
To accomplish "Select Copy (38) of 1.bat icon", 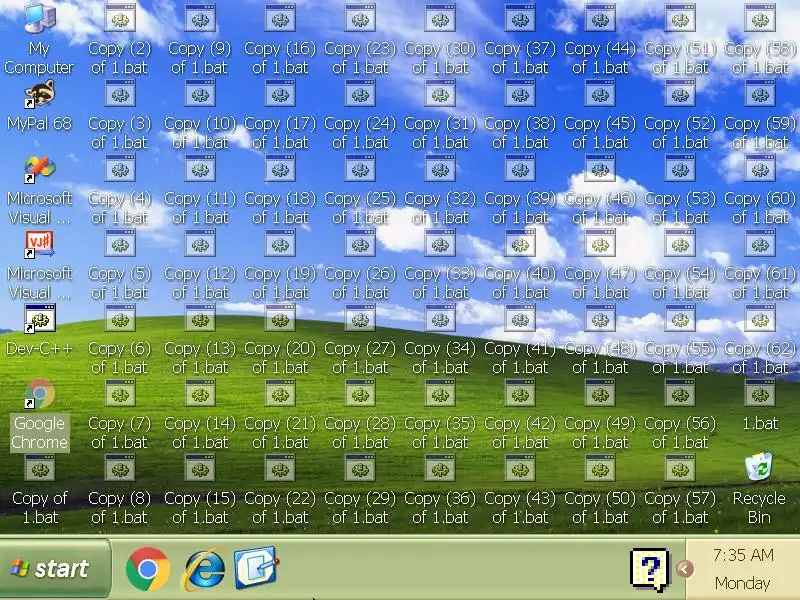I will (520, 93).
